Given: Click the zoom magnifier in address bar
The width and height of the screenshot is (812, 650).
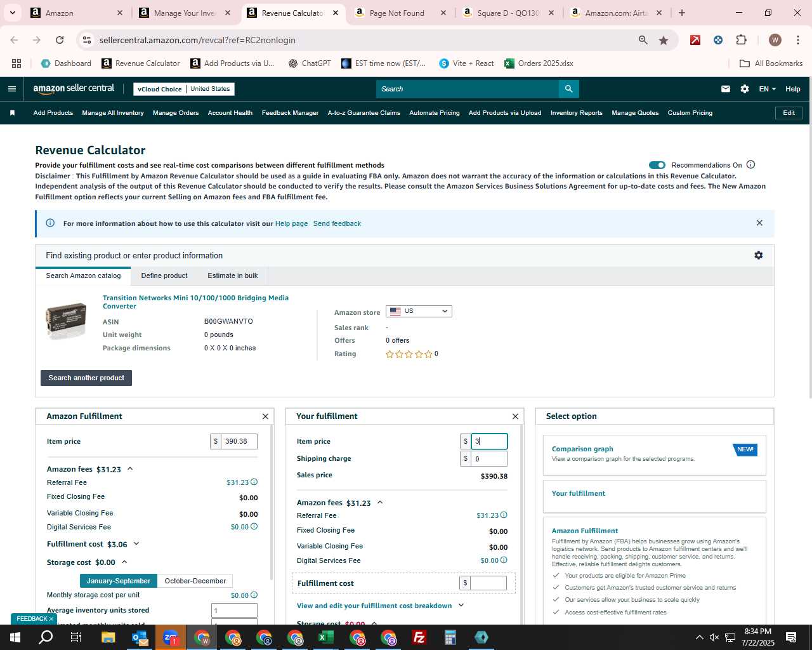Looking at the screenshot, I should tap(643, 40).
